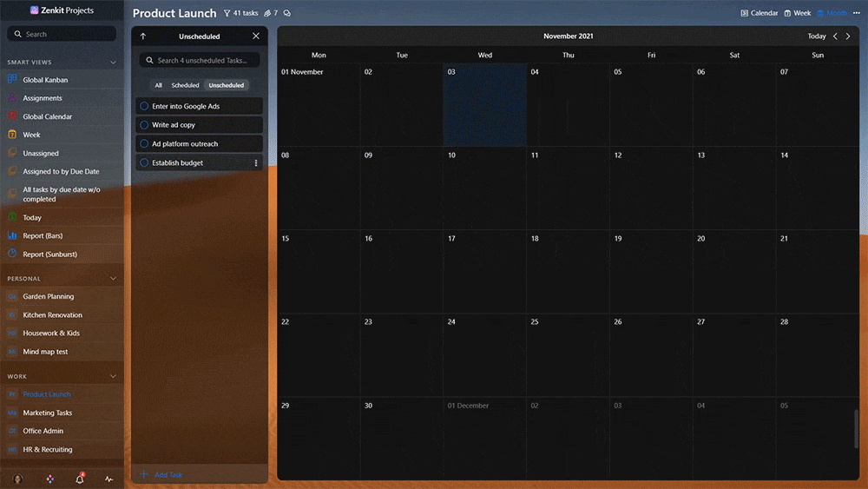868x489 pixels.
Task: Select the highlighted 03 November cell
Action: 485,105
